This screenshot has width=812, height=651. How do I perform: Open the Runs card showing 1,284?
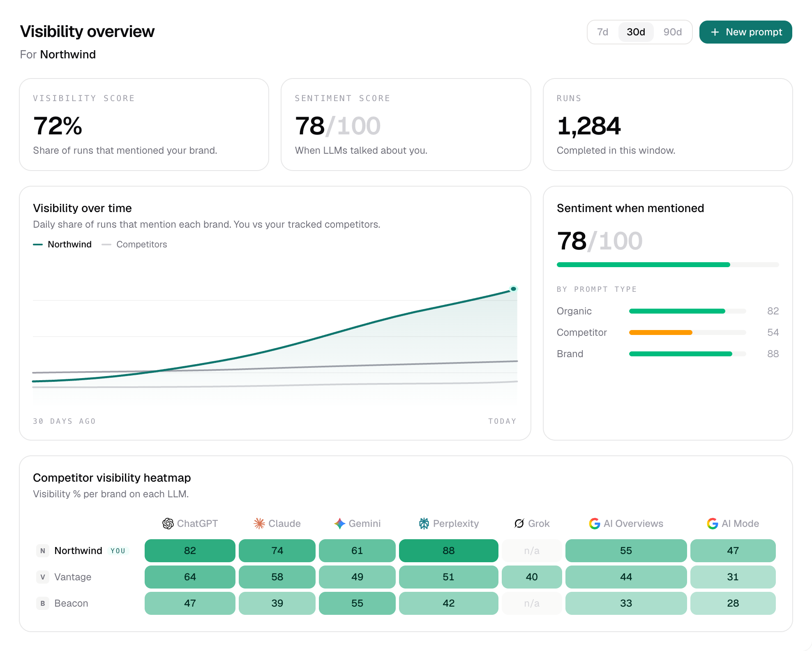668,125
